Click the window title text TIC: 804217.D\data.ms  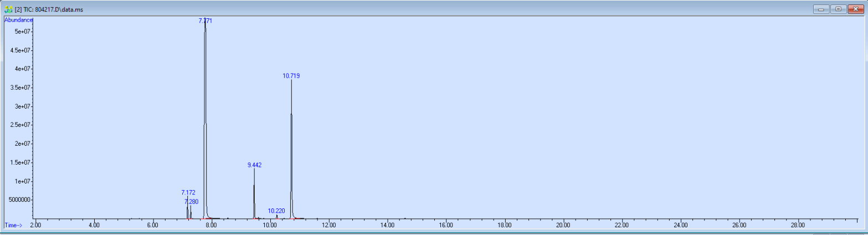54,10
